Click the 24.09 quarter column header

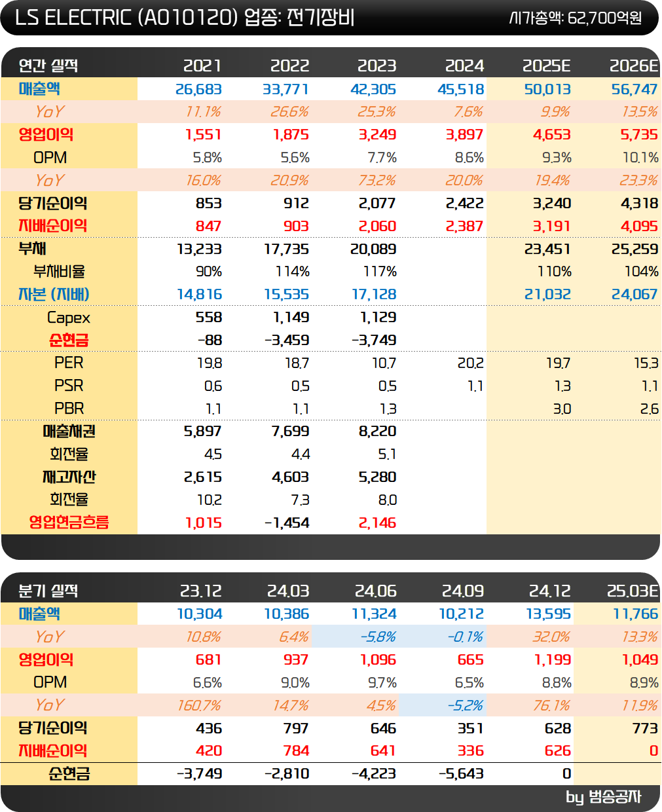click(x=463, y=591)
